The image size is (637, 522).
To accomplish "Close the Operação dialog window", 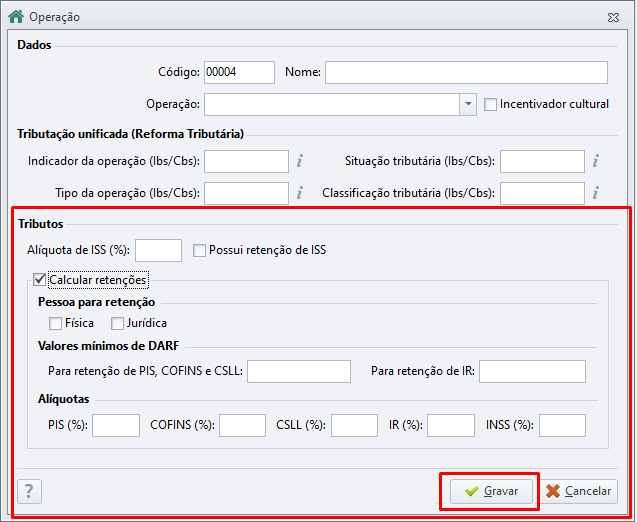I will (x=612, y=17).
